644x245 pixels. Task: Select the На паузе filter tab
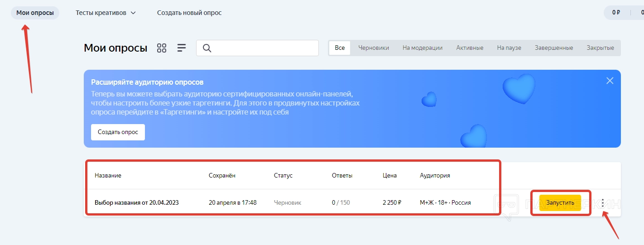click(x=509, y=48)
